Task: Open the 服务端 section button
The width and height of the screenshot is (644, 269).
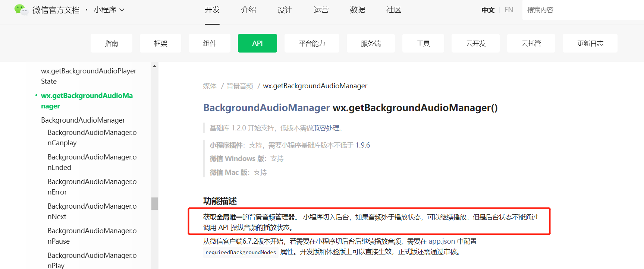Action: point(371,43)
